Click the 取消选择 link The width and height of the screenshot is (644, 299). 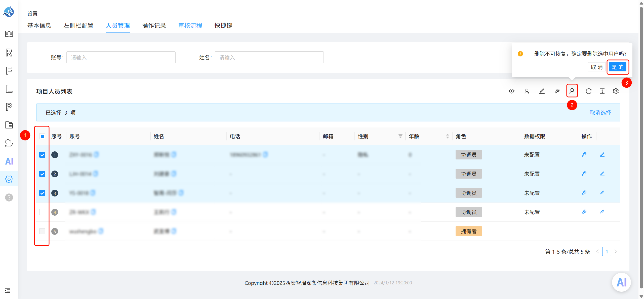(x=600, y=113)
